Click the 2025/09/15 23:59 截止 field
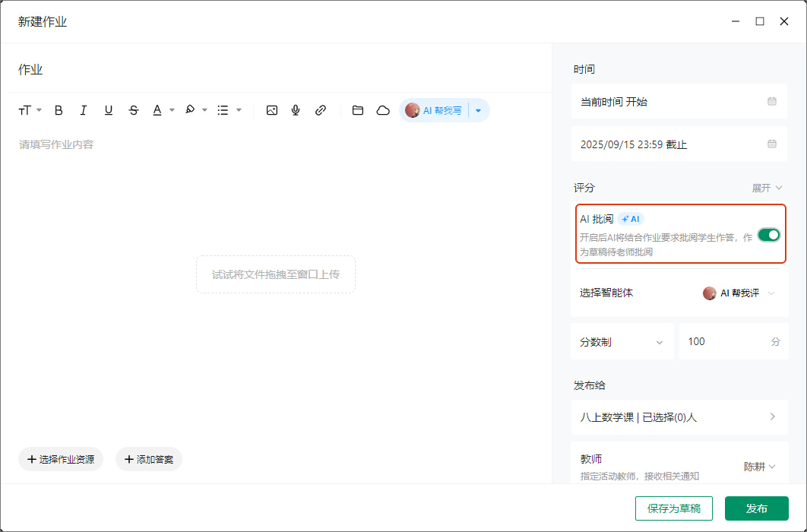Viewport: 807px width, 532px height. [x=679, y=144]
